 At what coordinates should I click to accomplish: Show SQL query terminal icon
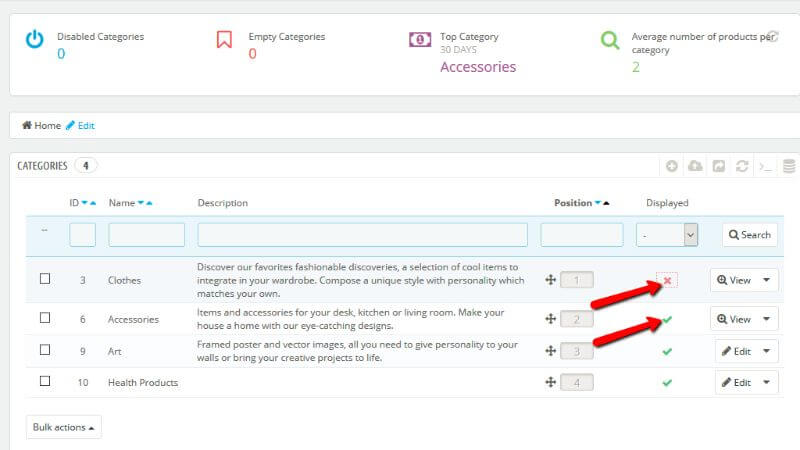[x=765, y=166]
